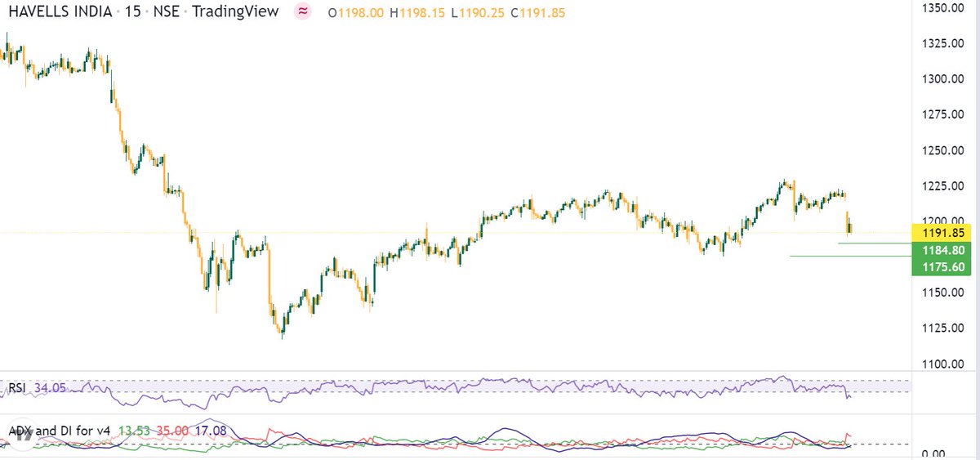Click the 1250.00 price axis label
Screen dimensions: 980x460
pyautogui.click(x=944, y=150)
